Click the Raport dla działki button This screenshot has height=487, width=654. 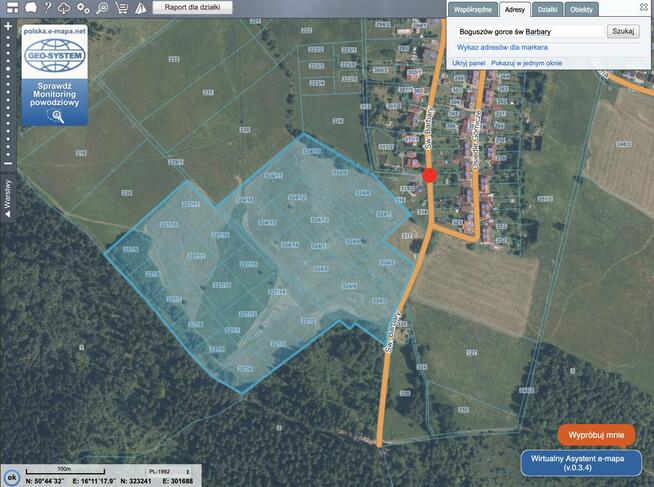click(x=193, y=7)
